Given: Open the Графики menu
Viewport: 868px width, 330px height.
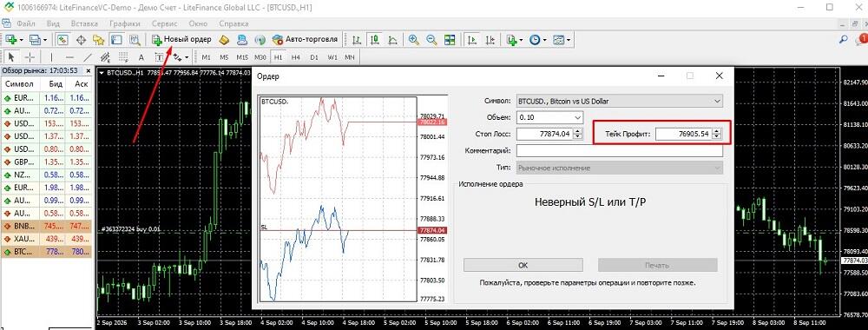Looking at the screenshot, I should [124, 23].
